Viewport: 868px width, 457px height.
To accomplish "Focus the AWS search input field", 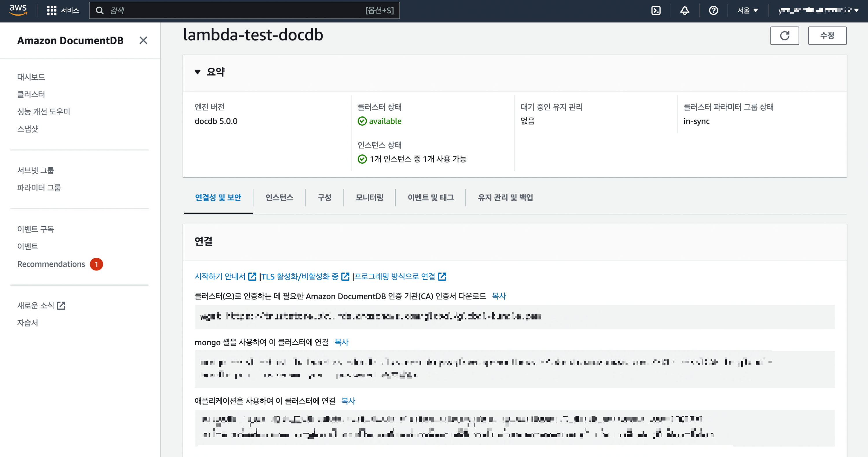I will click(236, 10).
